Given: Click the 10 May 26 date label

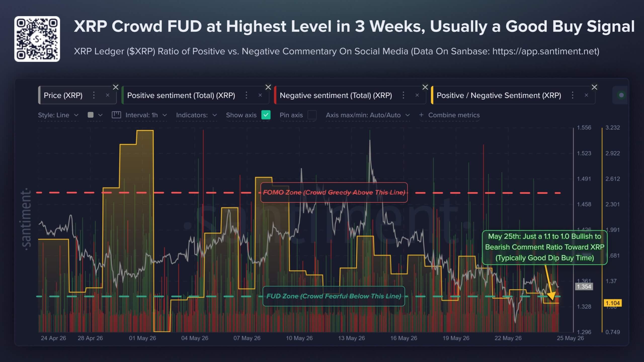Looking at the screenshot, I should coord(299,338).
